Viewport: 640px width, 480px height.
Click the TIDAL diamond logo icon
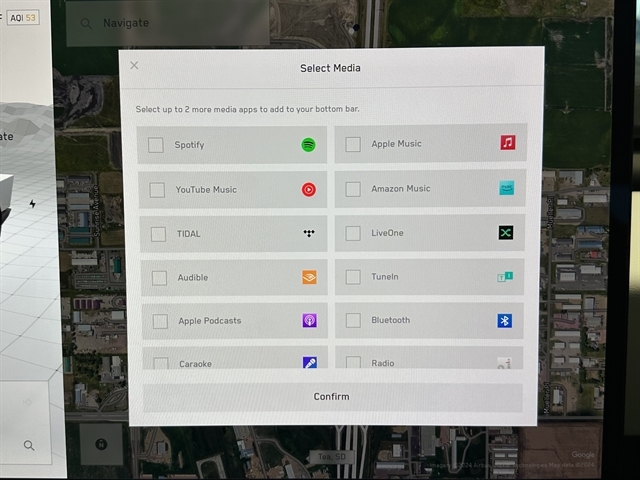pyautogui.click(x=309, y=233)
